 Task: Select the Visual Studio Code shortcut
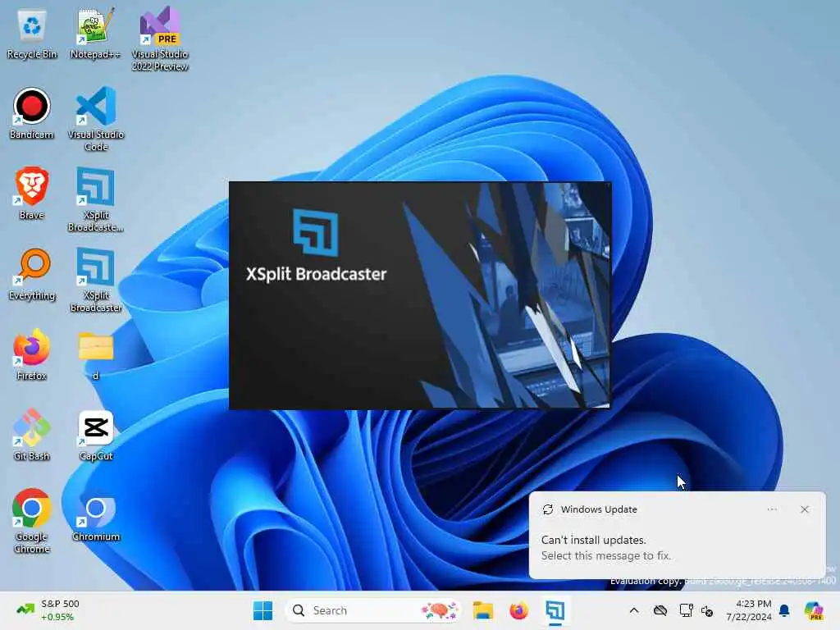coord(95,119)
